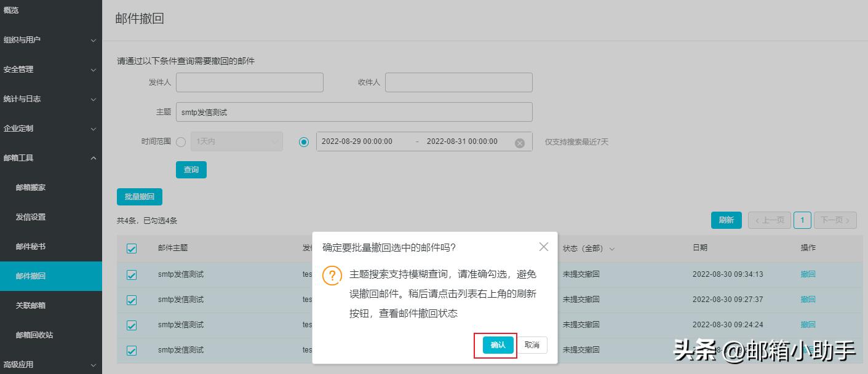868x374 pixels.
Task: Cancel the dialog with 取消
Action: [x=532, y=345]
